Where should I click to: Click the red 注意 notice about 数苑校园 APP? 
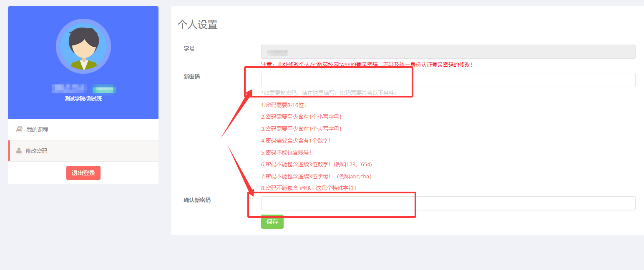[x=367, y=65]
